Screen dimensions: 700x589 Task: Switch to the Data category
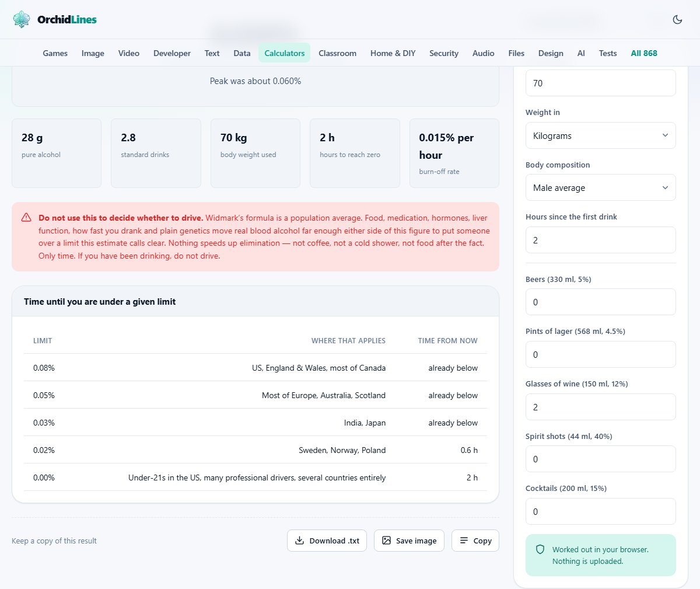pyautogui.click(x=242, y=53)
